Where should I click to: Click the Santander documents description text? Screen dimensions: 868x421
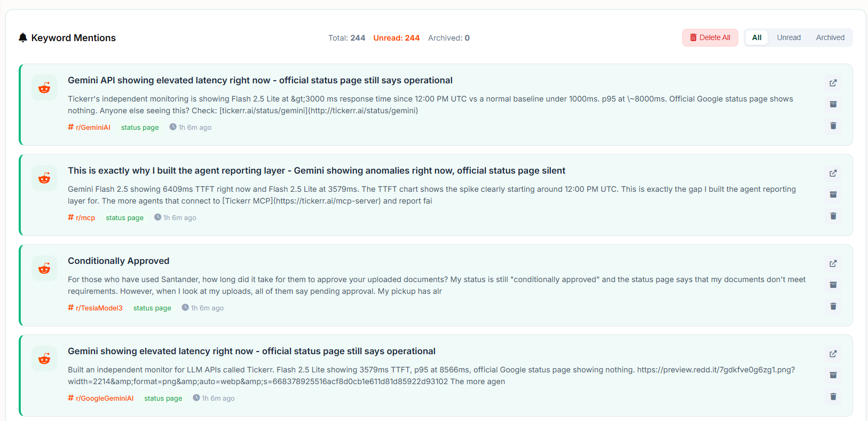click(437, 285)
